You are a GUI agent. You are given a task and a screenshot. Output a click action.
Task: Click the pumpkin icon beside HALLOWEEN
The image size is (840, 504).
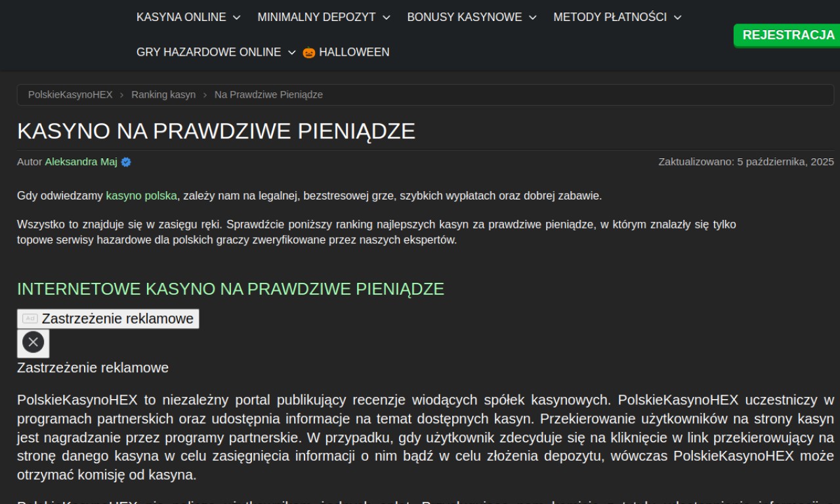pyautogui.click(x=309, y=52)
